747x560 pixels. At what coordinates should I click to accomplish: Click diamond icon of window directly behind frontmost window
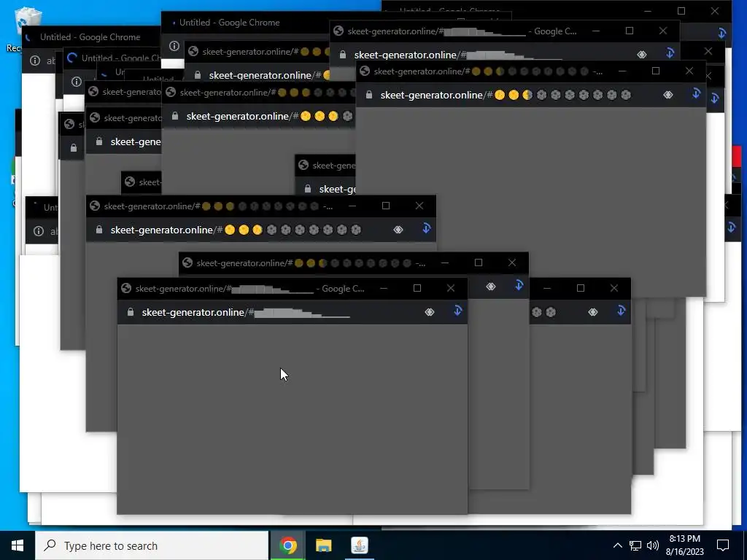coord(491,287)
